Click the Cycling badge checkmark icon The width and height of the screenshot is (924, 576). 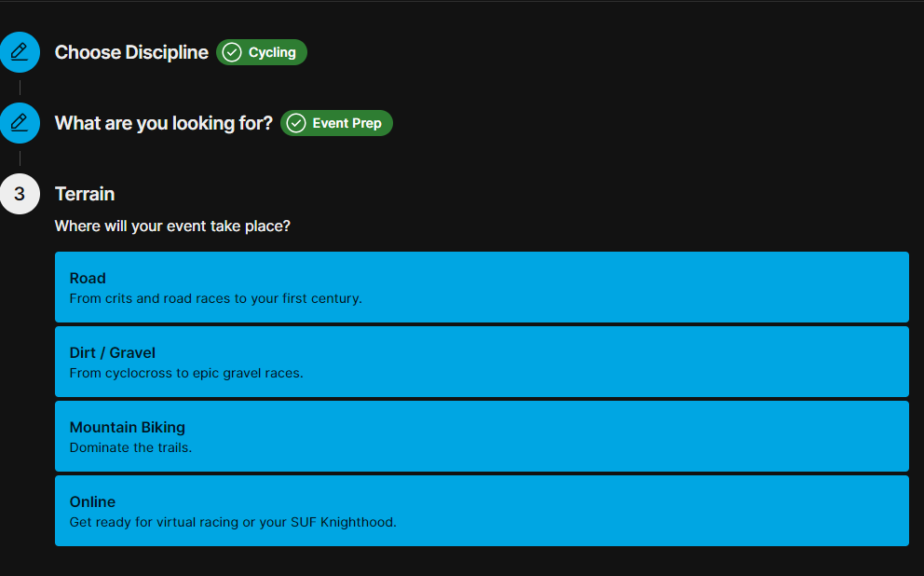(x=232, y=52)
